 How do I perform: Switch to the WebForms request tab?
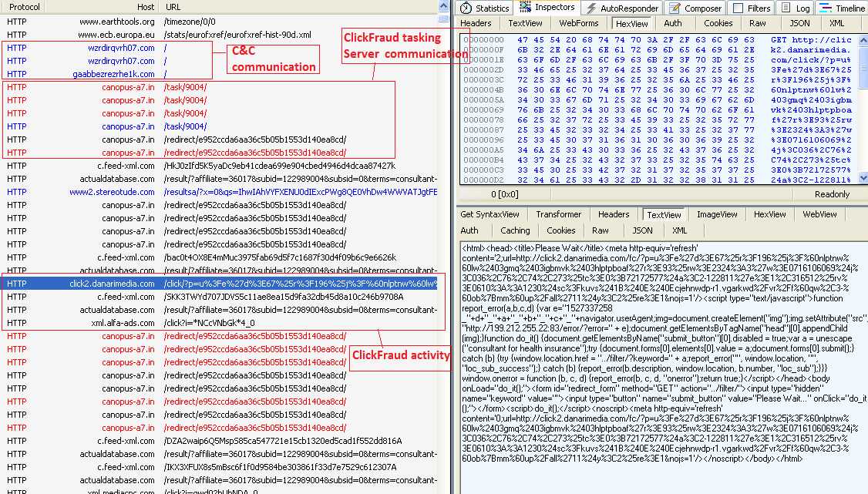(578, 24)
